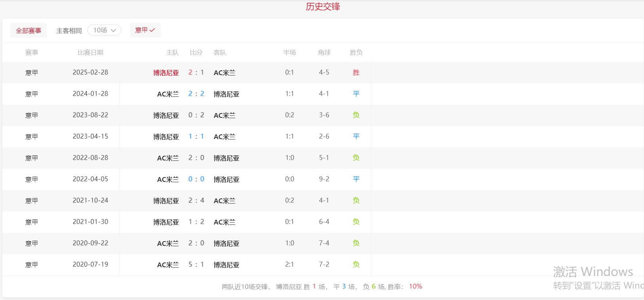Open the 0:2 score from 2023-08-22

[196, 115]
